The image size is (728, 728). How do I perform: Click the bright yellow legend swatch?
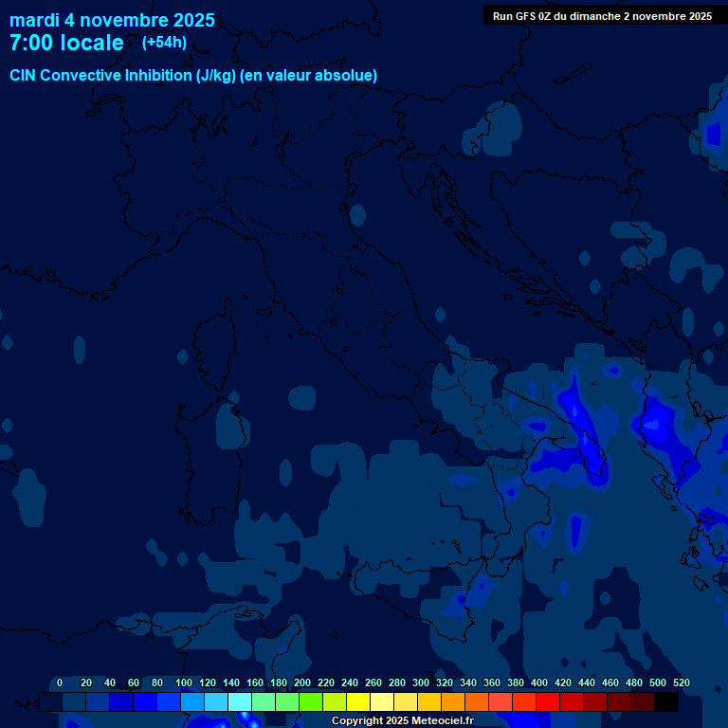tap(358, 702)
